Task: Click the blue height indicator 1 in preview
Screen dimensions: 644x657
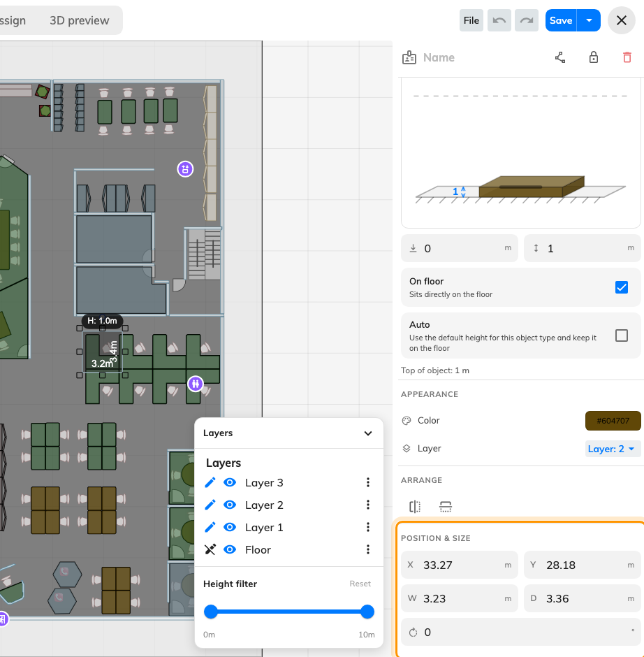Action: (459, 192)
